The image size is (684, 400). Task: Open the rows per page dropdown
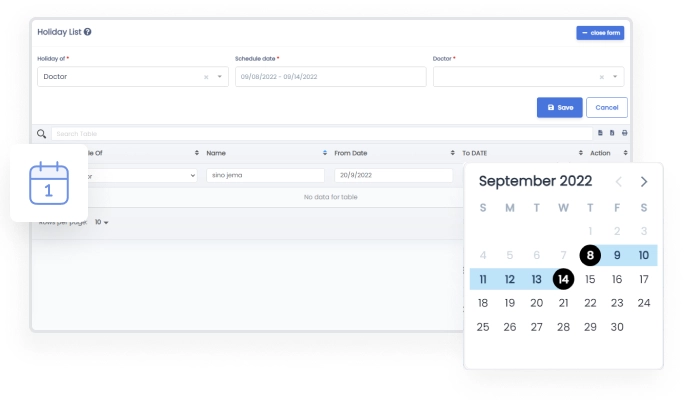pos(102,222)
